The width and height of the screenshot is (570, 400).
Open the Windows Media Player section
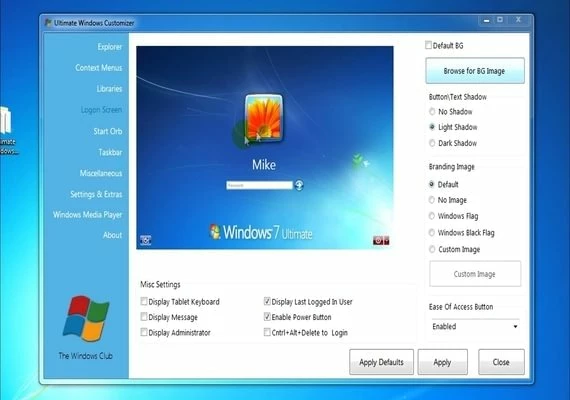click(x=88, y=215)
